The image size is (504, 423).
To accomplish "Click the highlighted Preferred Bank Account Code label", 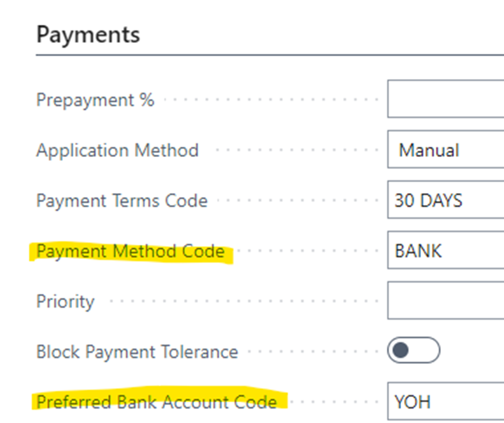I will pyautogui.click(x=156, y=402).
